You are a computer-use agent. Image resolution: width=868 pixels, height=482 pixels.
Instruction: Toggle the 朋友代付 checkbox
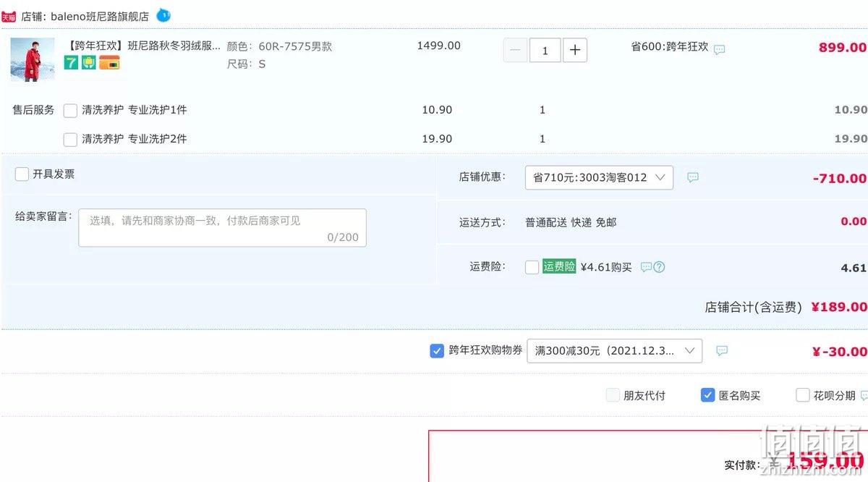[613, 395]
